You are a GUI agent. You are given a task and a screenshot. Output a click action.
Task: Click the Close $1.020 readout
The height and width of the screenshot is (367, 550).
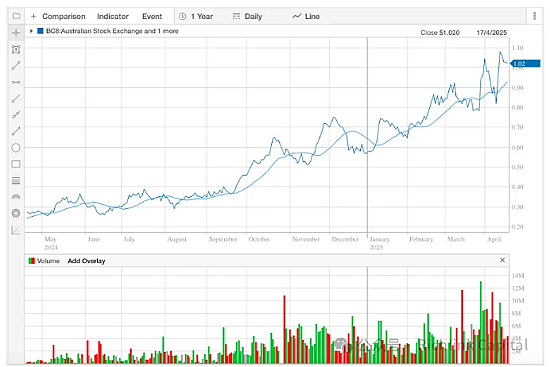coord(440,33)
